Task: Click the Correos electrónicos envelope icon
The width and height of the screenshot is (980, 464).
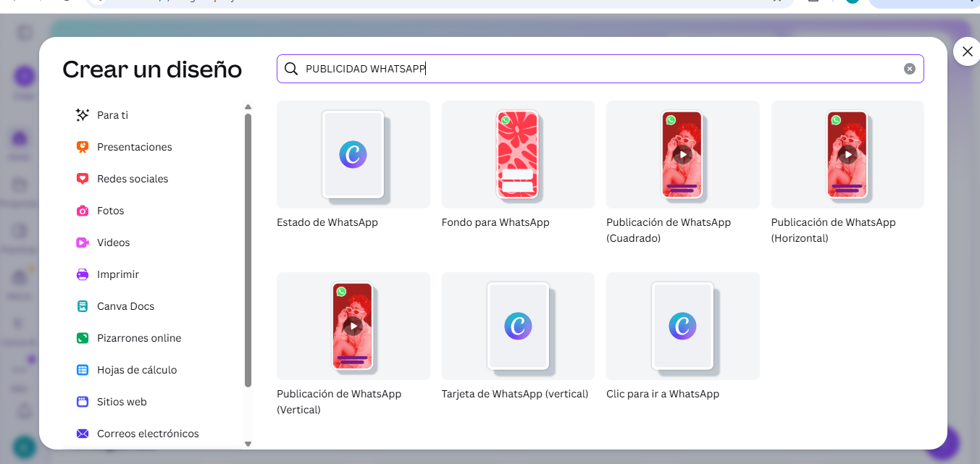Action: point(83,434)
